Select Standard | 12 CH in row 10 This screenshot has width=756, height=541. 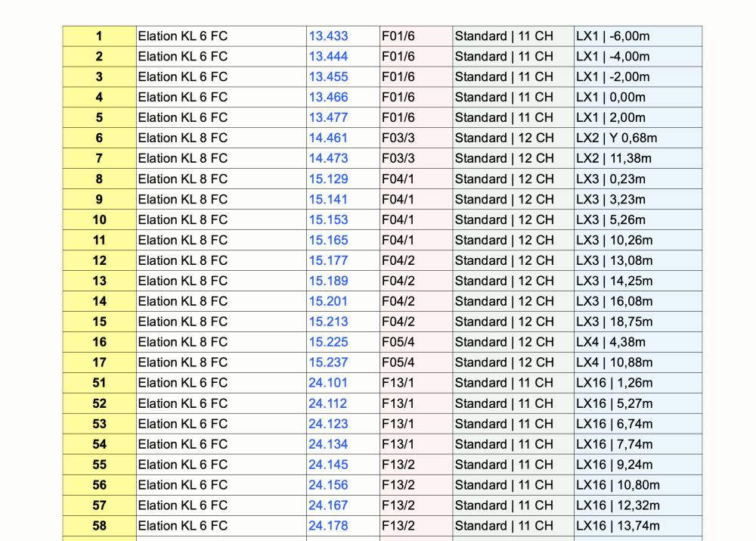[x=504, y=220]
